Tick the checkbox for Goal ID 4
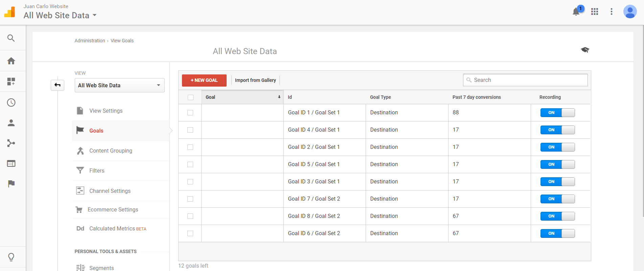This screenshot has height=271, width=644. click(x=190, y=130)
